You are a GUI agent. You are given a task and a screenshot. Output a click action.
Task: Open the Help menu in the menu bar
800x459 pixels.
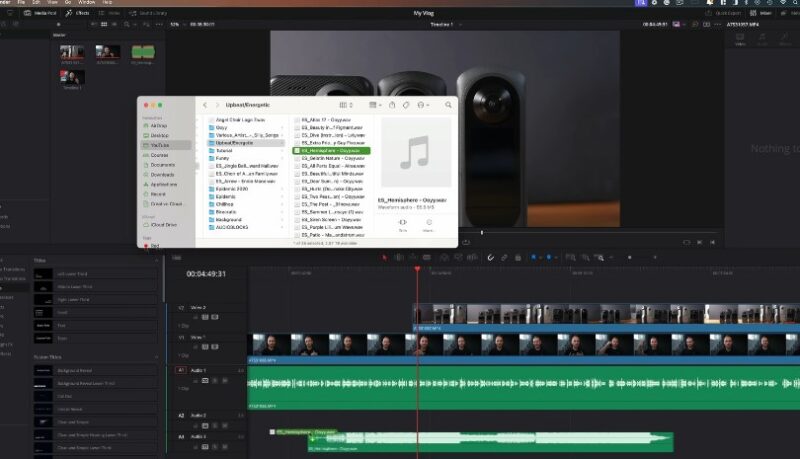(107, 3)
